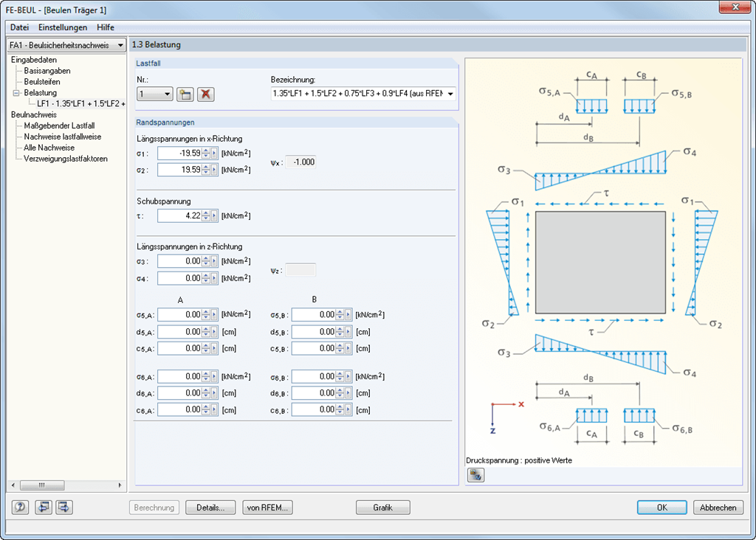This screenshot has height=540, width=756.
Task: Open arrow menu beside σ2 field
Action: coord(215,170)
